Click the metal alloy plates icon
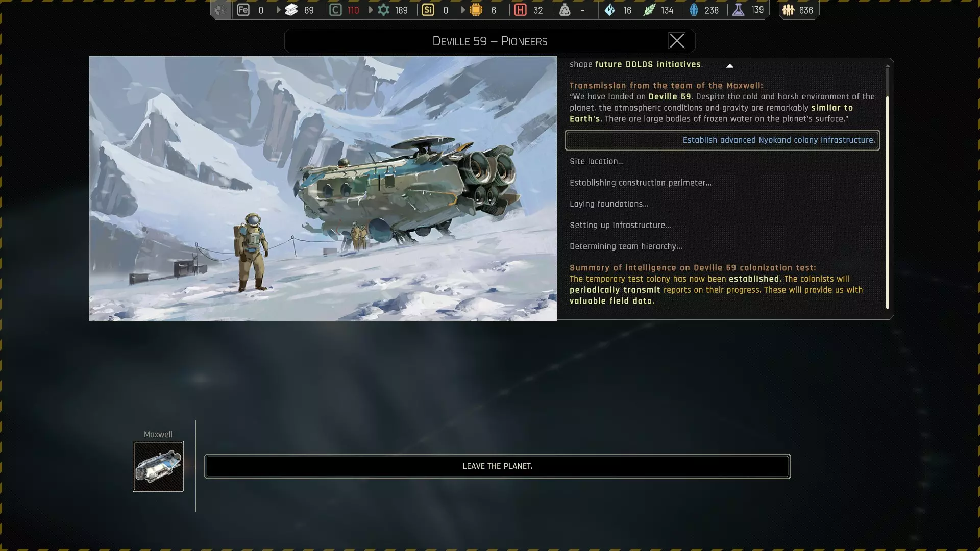The image size is (980, 551). pos(291,10)
